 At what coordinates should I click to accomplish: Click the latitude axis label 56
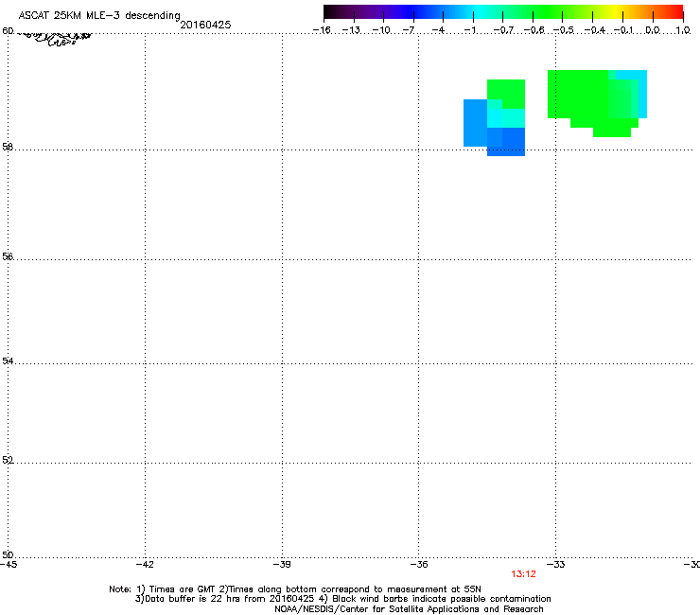coord(8,256)
